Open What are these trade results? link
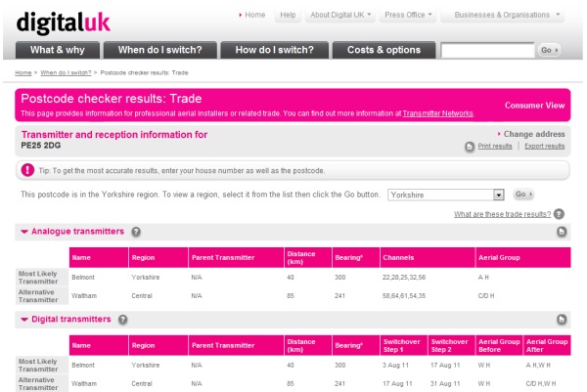The height and width of the screenshot is (392, 587). [x=503, y=214]
